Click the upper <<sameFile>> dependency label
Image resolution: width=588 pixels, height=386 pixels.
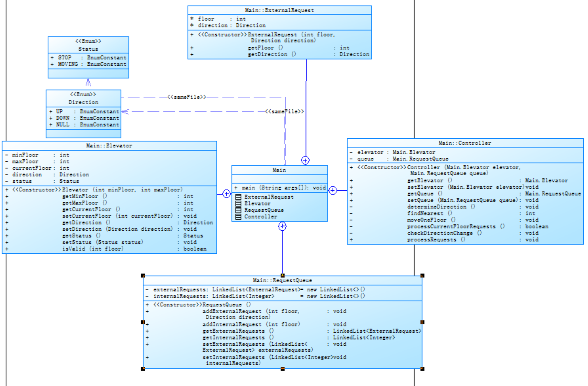coord(187,97)
